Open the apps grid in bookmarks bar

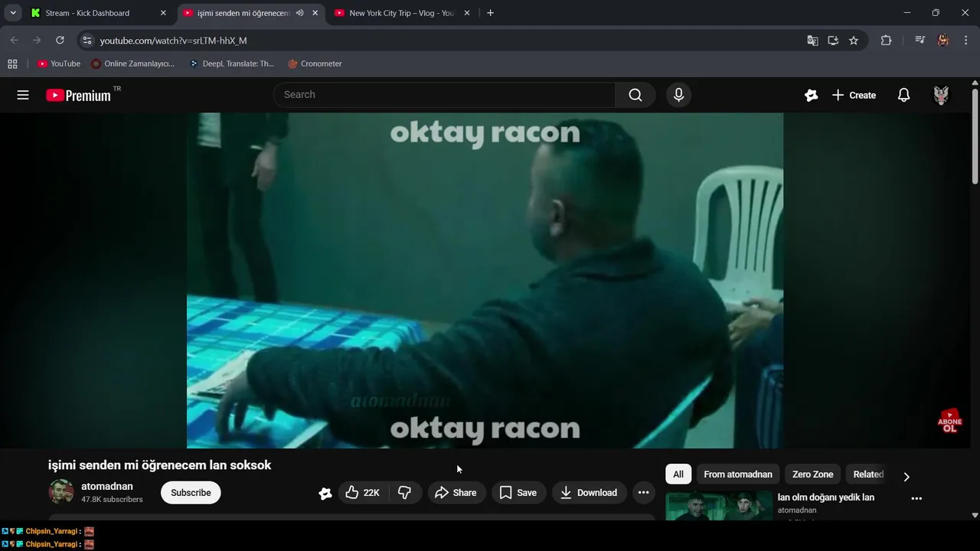pos(12,64)
